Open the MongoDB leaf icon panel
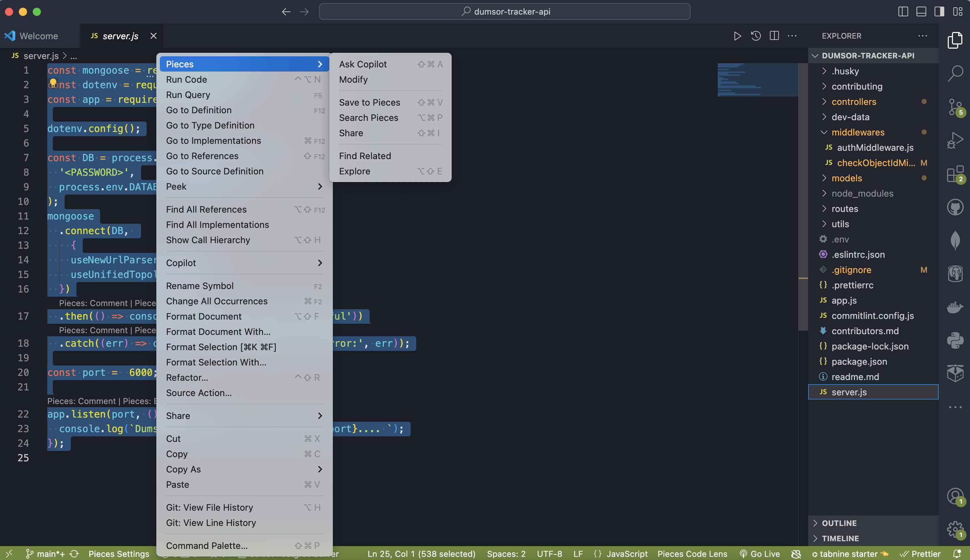970x560 pixels. coord(955,240)
